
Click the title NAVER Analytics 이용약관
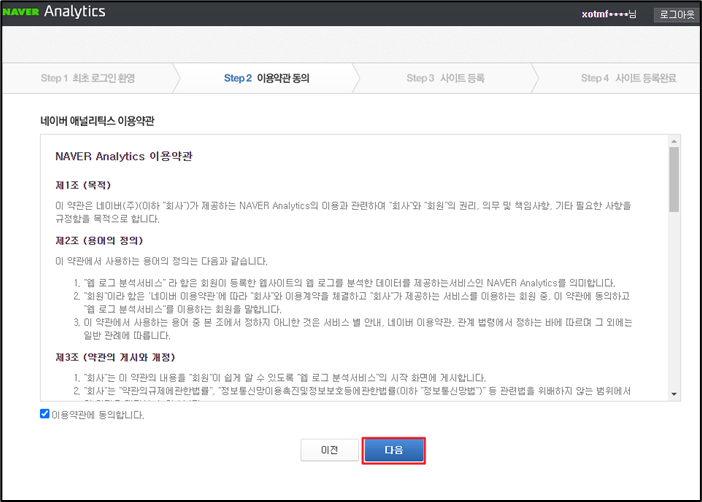pyautogui.click(x=124, y=156)
